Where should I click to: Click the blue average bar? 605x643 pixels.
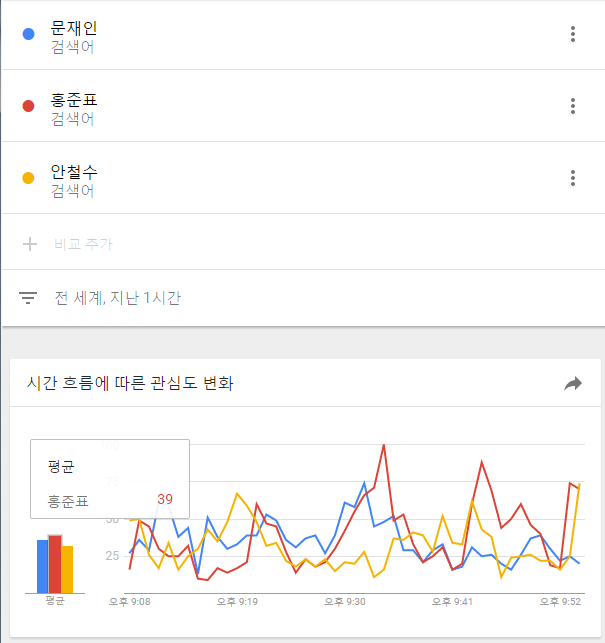click(43, 566)
